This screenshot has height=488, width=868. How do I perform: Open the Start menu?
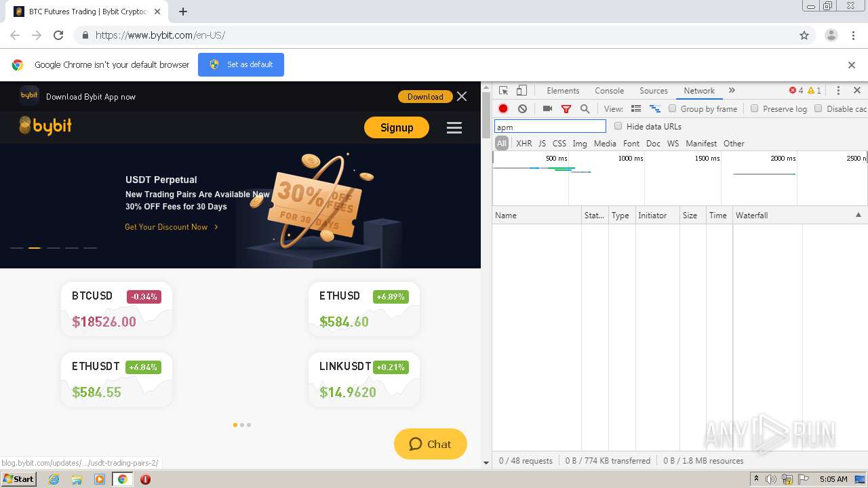coord(18,479)
